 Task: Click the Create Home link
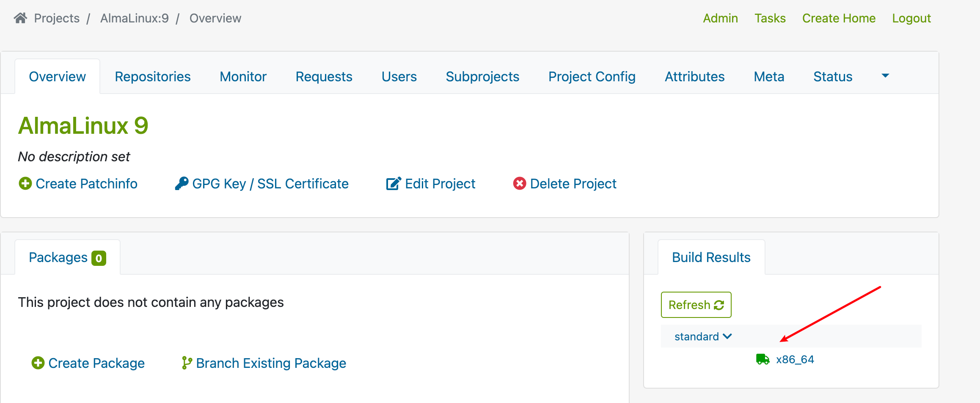tap(839, 18)
